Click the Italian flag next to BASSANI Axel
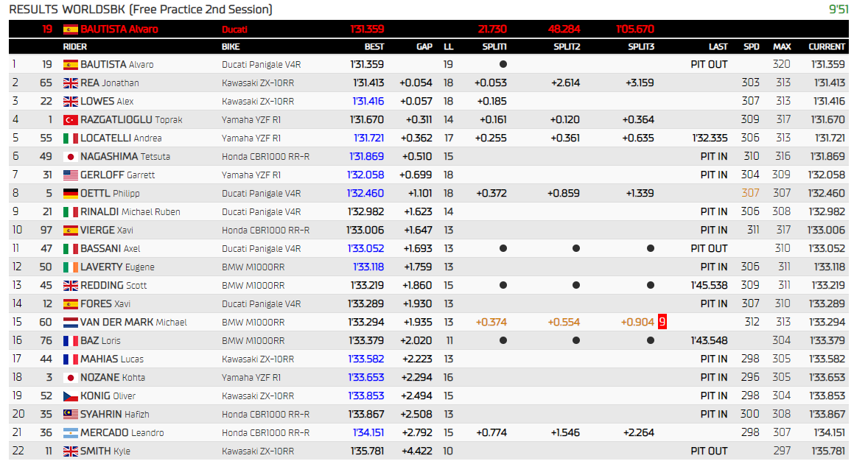868x464 pixels. pos(70,249)
